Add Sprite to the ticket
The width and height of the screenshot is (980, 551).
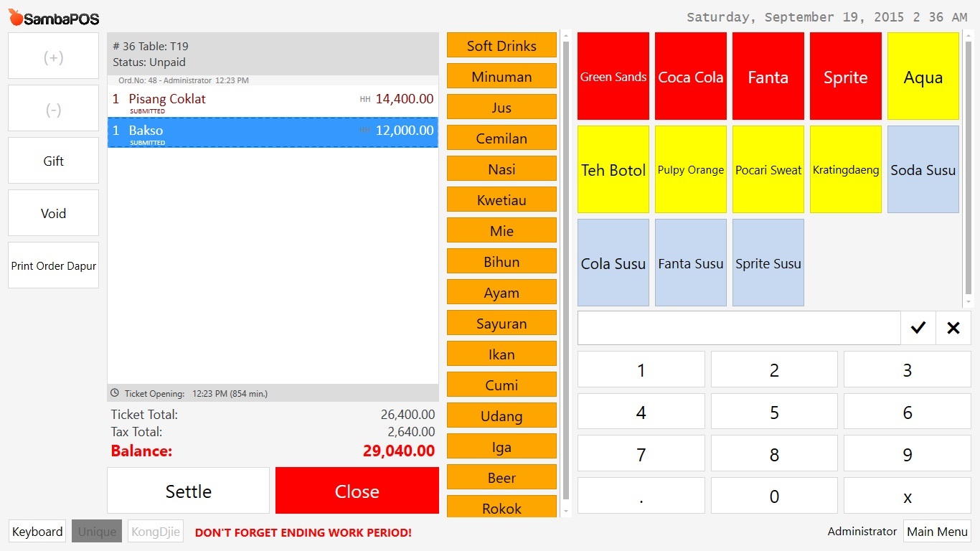point(846,76)
